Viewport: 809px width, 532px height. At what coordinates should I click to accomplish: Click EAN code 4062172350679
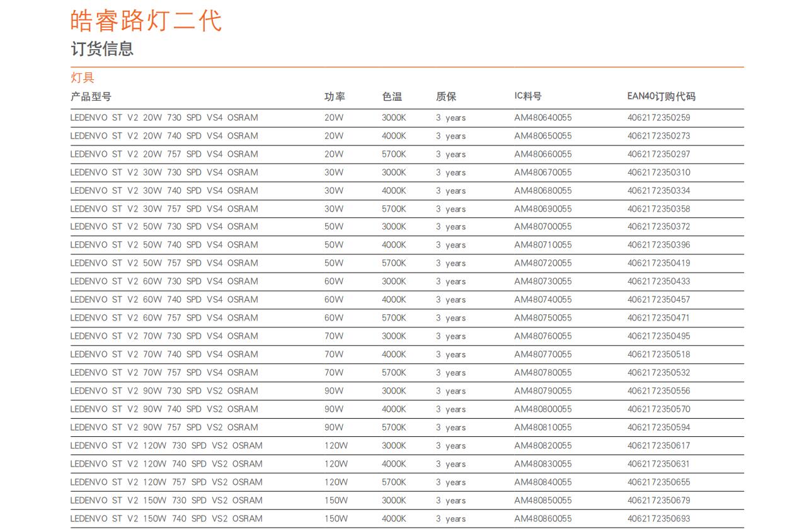tap(659, 501)
